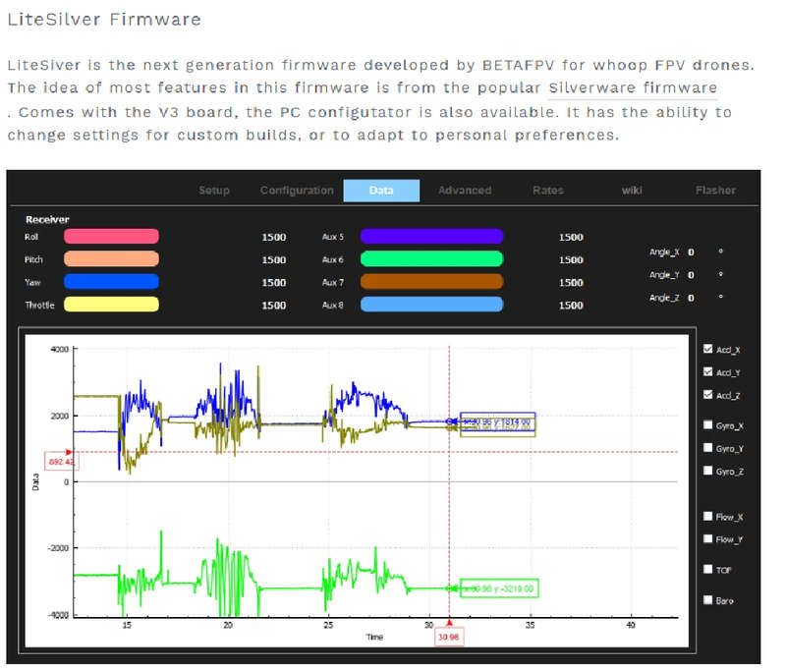The height and width of the screenshot is (672, 786).
Task: Click the Angle_Z value 0
Action: tap(691, 298)
